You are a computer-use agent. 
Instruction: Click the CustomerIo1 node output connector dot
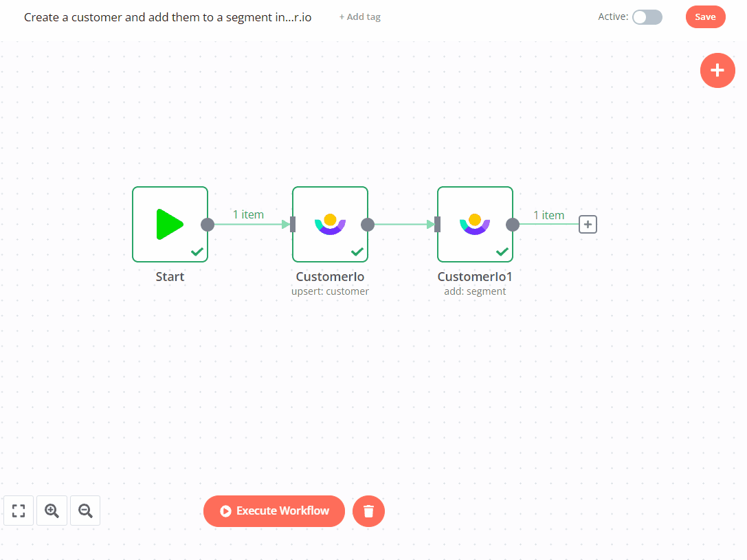513,224
